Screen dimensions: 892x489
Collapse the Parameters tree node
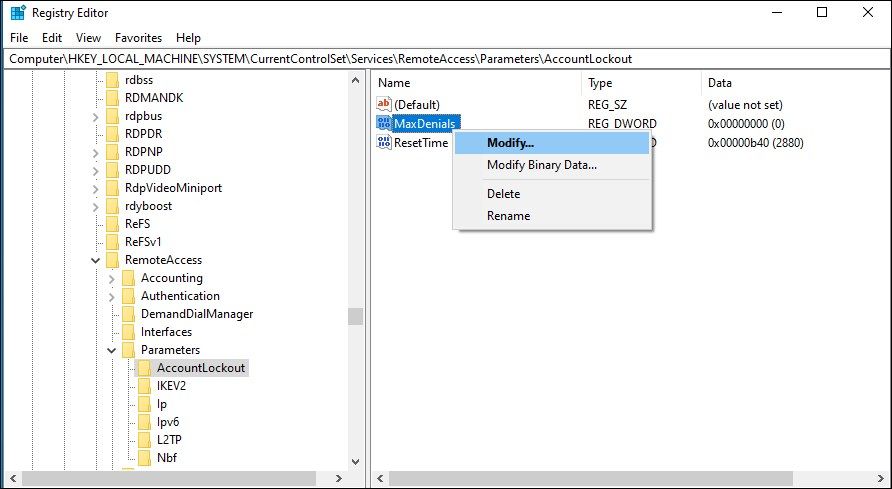112,350
